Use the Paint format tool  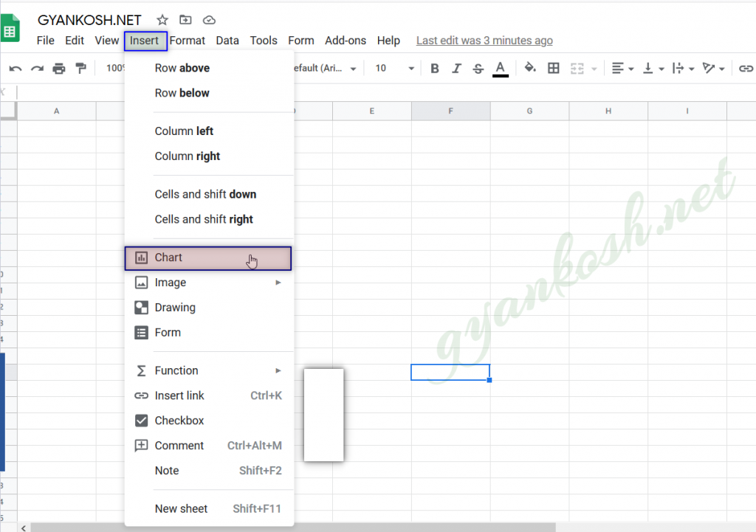[80, 68]
